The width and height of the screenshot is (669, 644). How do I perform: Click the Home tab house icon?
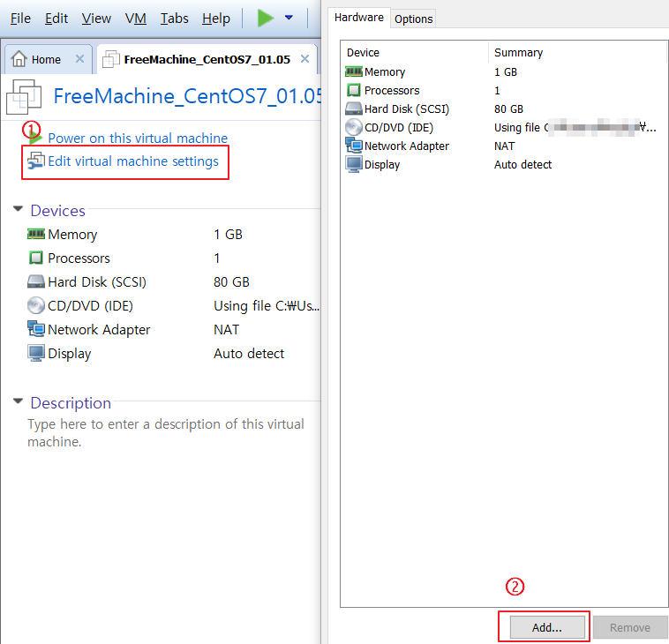[x=19, y=59]
